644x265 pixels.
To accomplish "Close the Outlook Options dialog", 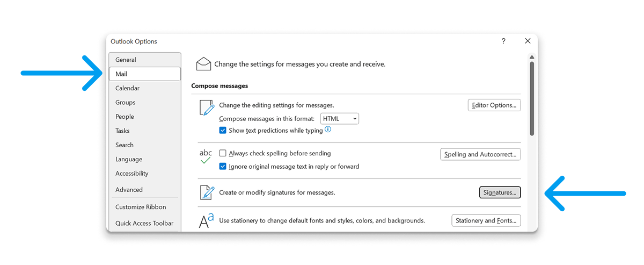I will pyautogui.click(x=528, y=41).
